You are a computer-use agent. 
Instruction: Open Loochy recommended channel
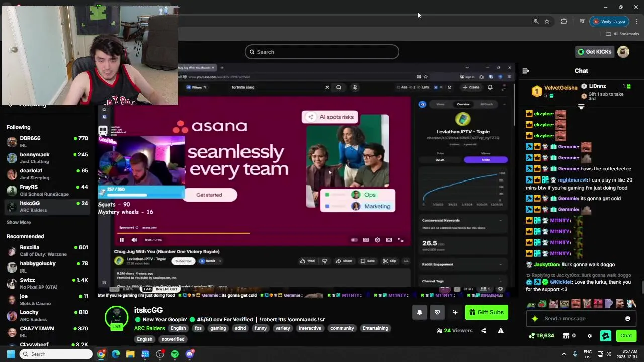pos(47,316)
